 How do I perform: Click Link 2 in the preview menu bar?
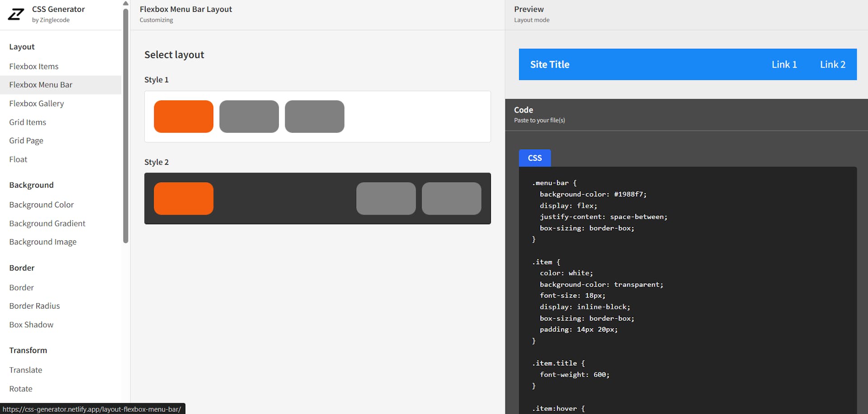(x=833, y=64)
